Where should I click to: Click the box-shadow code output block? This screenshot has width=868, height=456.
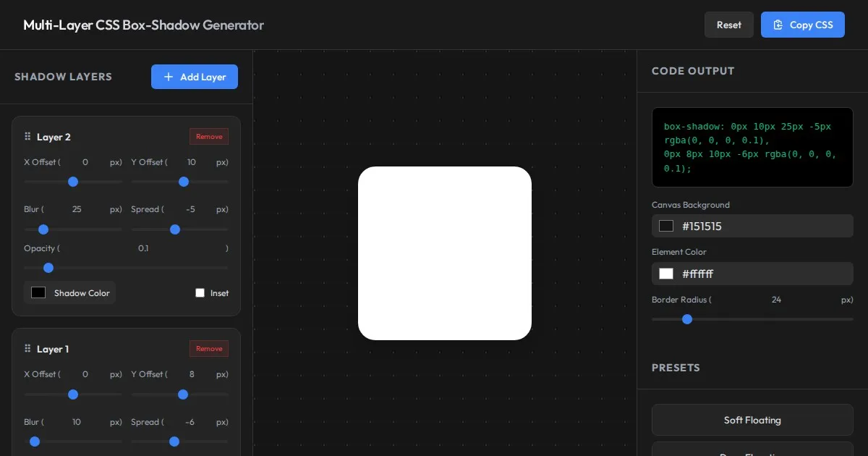(x=752, y=148)
